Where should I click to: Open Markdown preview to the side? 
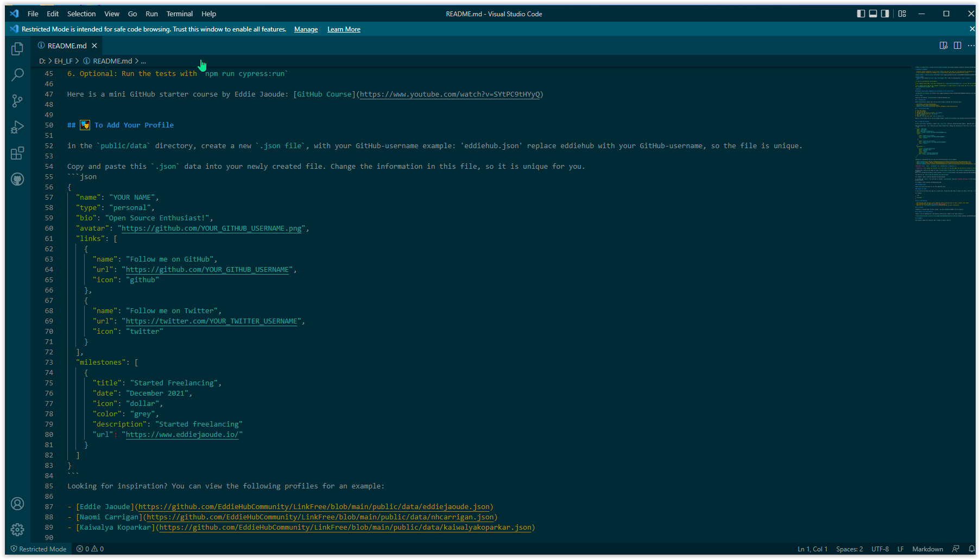pyautogui.click(x=944, y=46)
